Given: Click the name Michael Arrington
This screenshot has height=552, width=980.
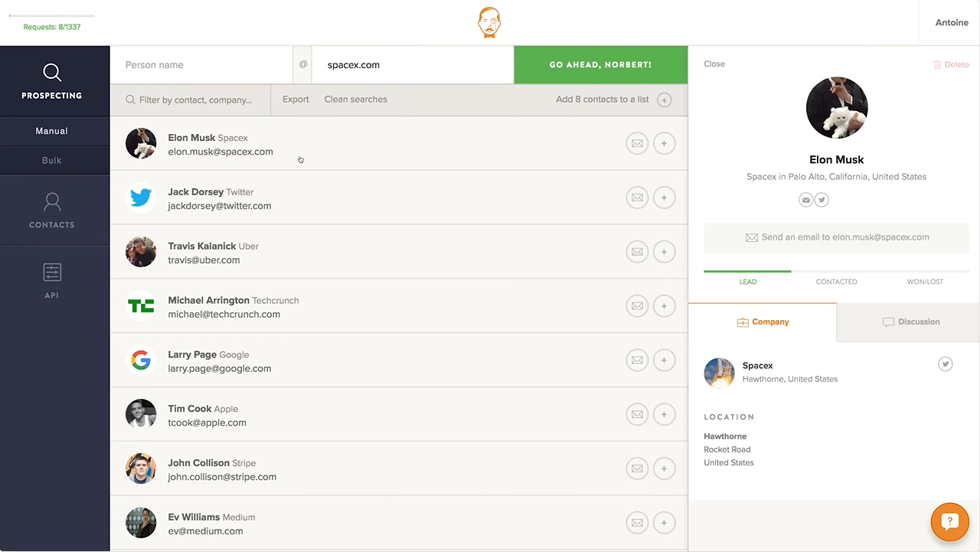Looking at the screenshot, I should tap(209, 300).
